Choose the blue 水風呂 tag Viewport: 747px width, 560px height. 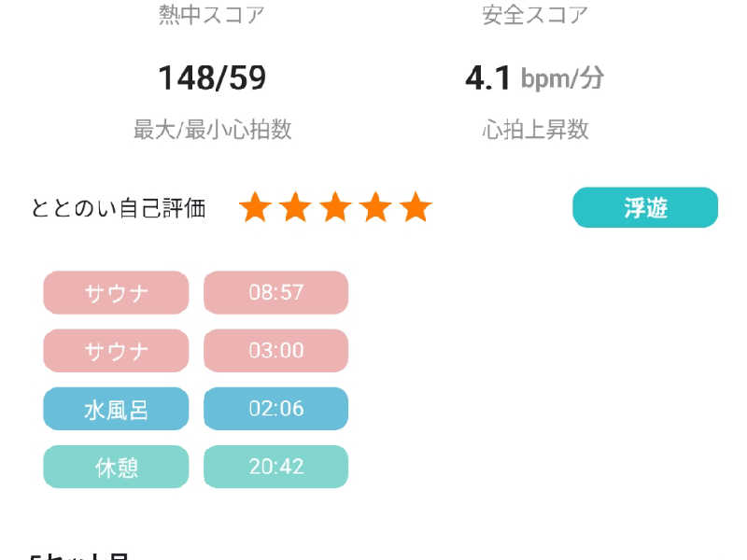tap(116, 409)
